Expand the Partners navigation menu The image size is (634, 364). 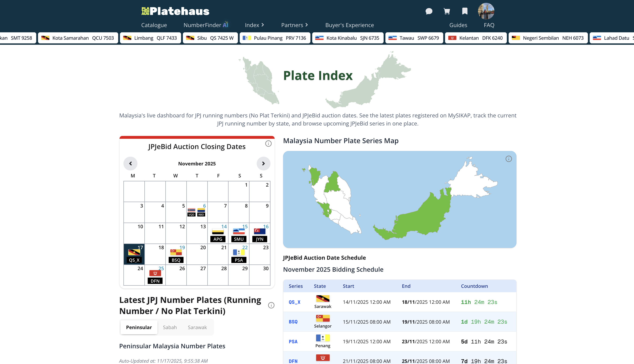pos(294,25)
